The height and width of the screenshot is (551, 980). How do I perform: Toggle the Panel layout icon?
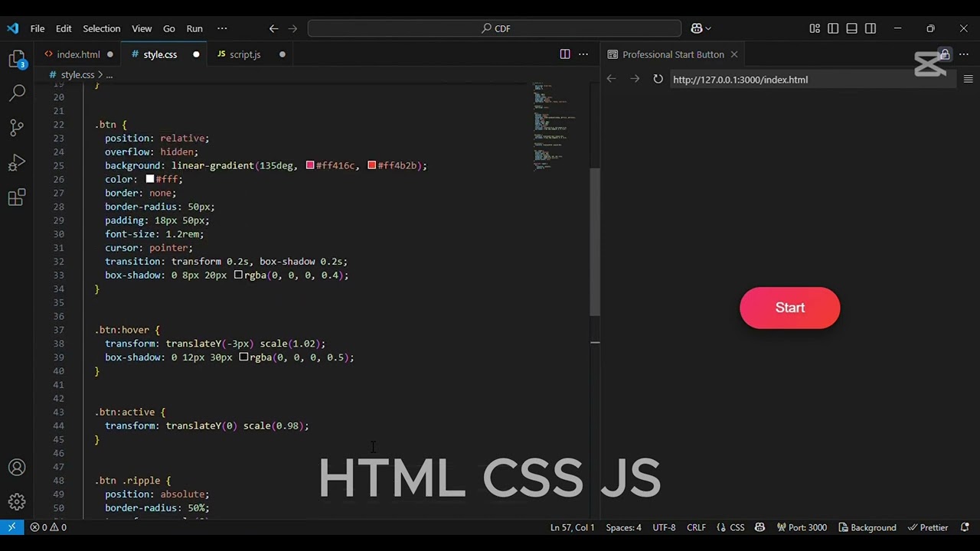(x=851, y=28)
